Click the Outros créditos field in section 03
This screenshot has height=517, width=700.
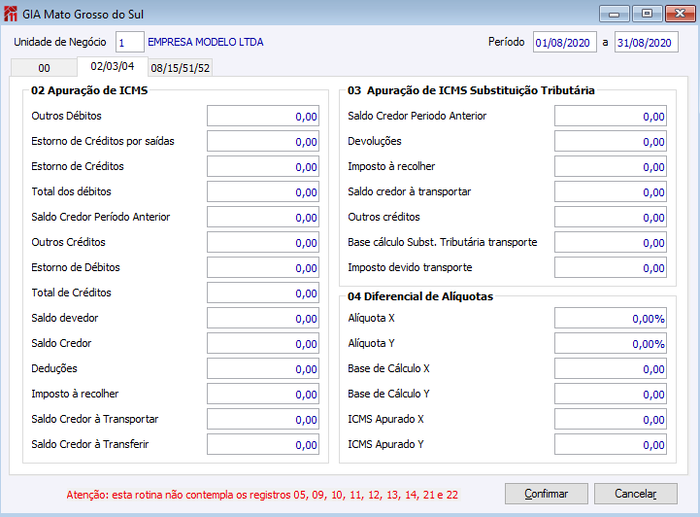pyautogui.click(x=610, y=217)
